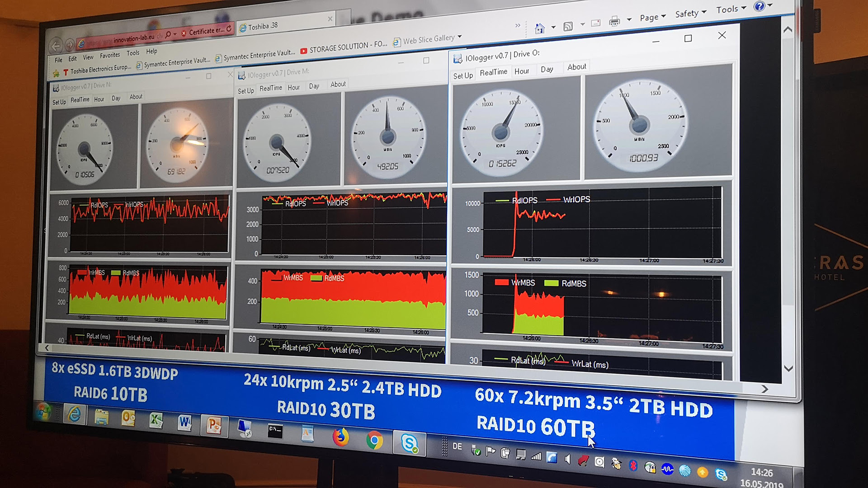Click the blue Help question mark icon
The image size is (868, 488).
(759, 6)
